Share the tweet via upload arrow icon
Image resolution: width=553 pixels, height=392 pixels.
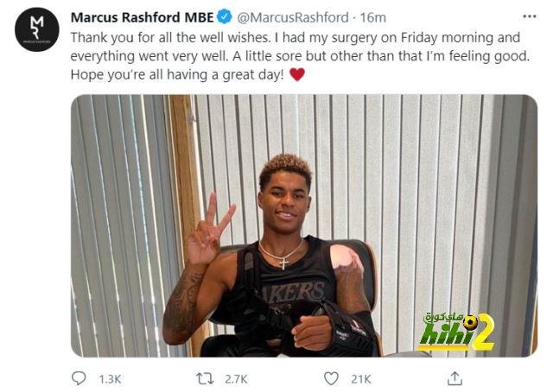455,378
